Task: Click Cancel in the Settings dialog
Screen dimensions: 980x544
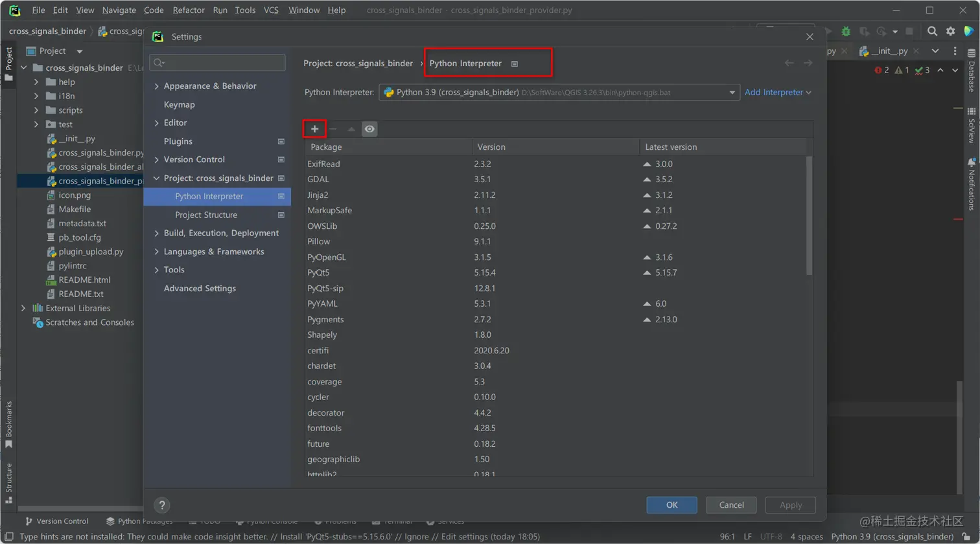Action: [x=731, y=505]
